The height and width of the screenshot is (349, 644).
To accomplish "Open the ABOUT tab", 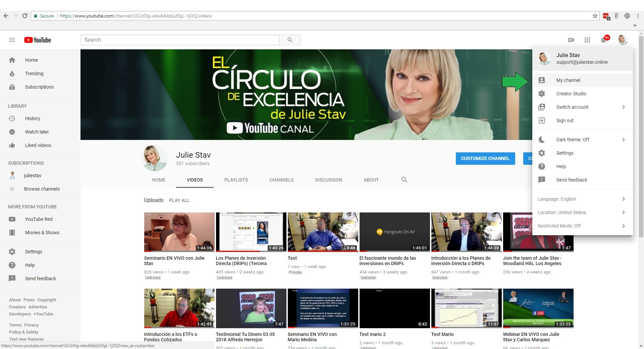I will click(x=371, y=180).
